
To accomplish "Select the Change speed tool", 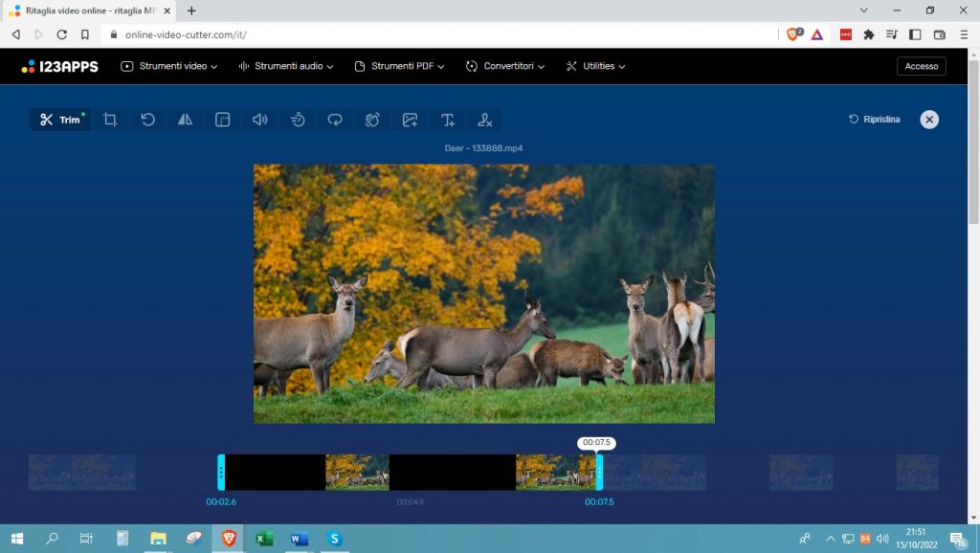I will pyautogui.click(x=298, y=120).
